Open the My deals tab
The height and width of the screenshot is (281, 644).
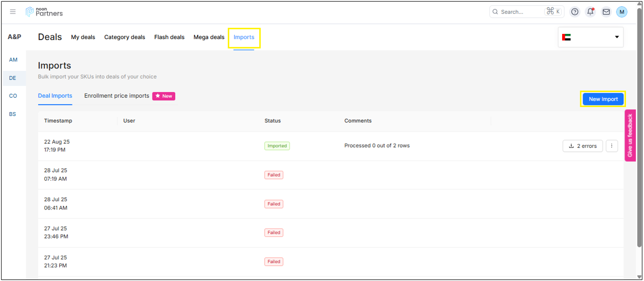point(83,37)
